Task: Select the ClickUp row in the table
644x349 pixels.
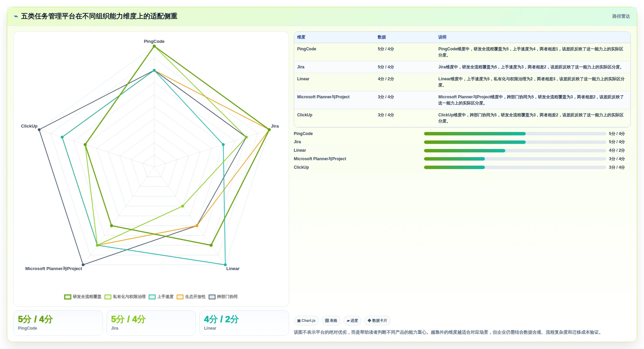Action: 462,118
